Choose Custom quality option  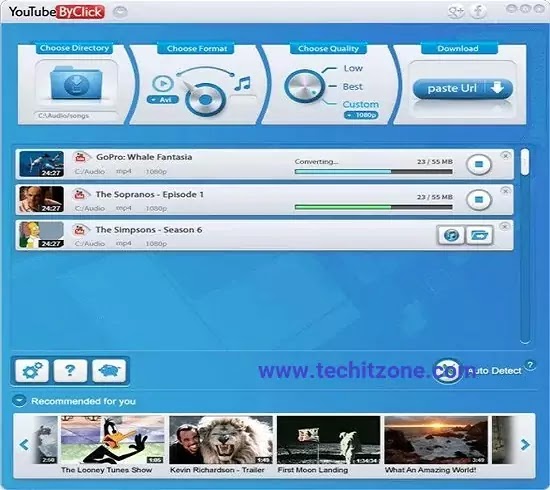click(361, 104)
